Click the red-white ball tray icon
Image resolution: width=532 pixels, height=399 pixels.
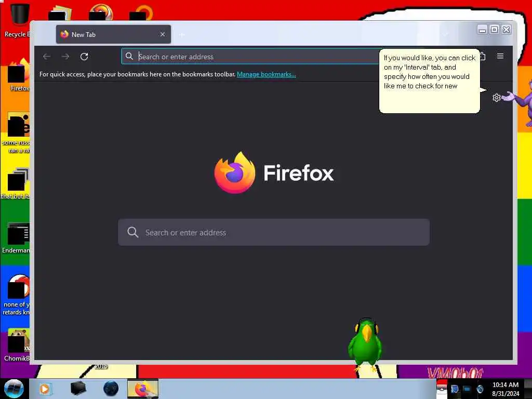(442, 389)
